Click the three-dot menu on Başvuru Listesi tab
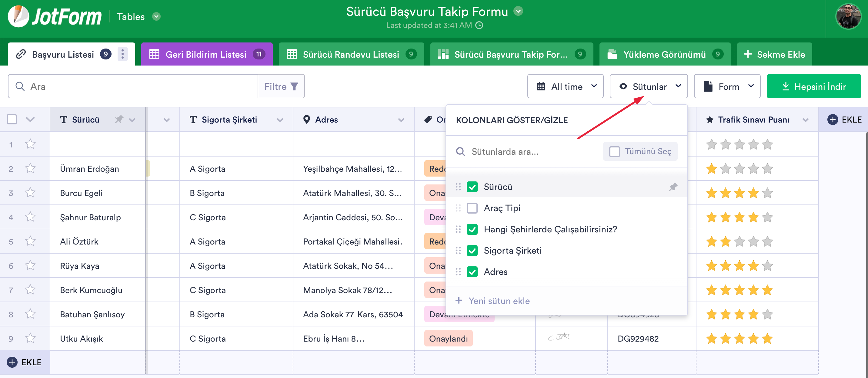Viewport: 868px width, 378px height. coord(123,54)
